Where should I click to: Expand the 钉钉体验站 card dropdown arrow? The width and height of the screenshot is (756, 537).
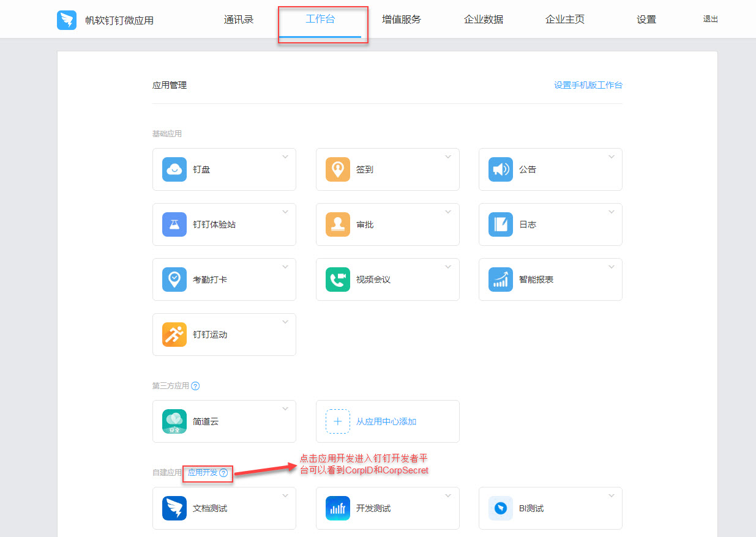[x=285, y=212]
